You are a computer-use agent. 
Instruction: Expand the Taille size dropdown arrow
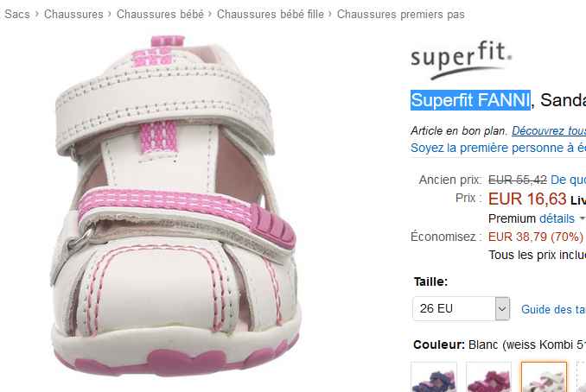[x=502, y=308]
